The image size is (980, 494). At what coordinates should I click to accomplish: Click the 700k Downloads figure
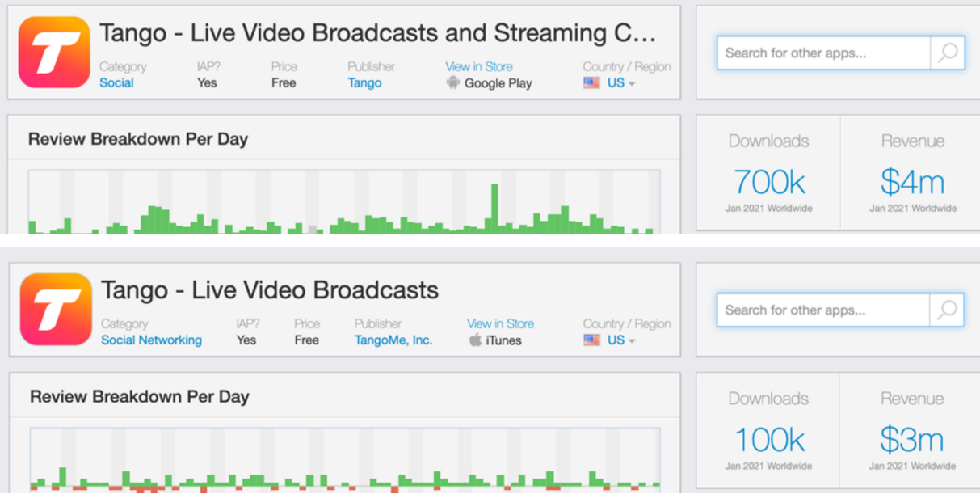coord(769,182)
